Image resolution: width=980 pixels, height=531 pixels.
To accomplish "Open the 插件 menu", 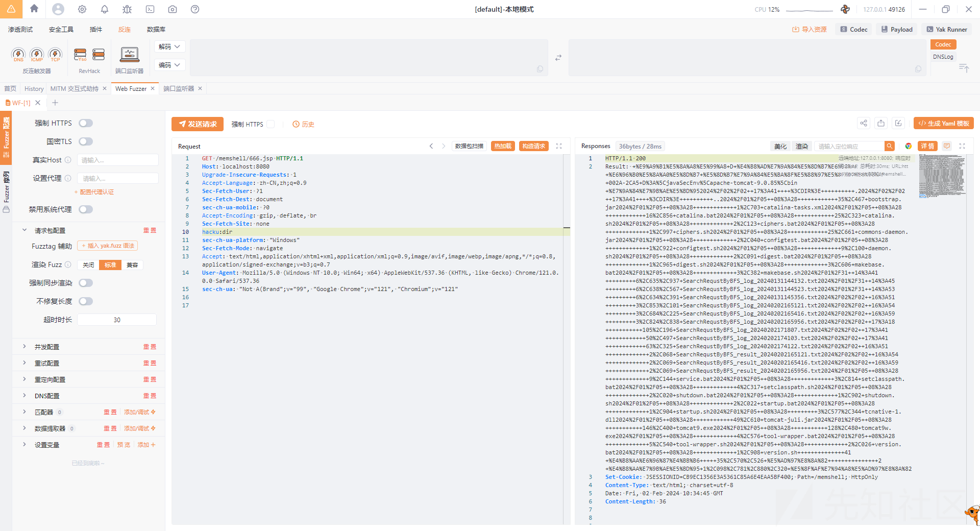I will click(x=96, y=29).
